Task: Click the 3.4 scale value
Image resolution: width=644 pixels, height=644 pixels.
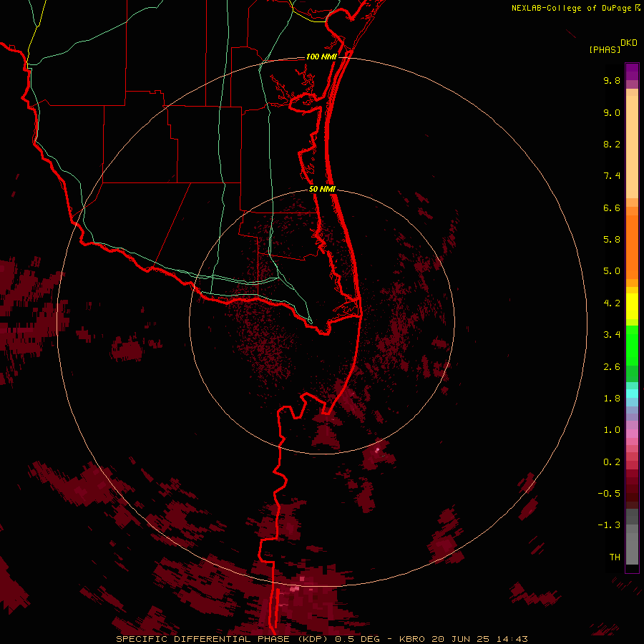Action: coord(612,335)
